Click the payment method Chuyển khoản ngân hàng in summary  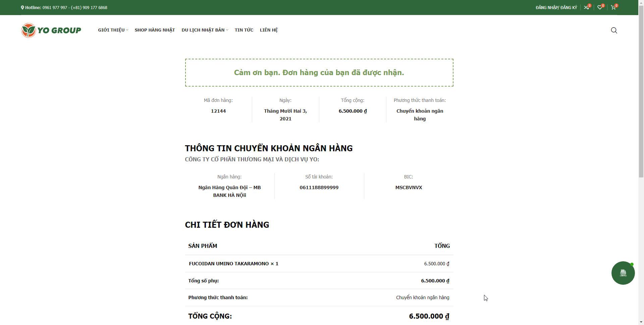(420, 115)
